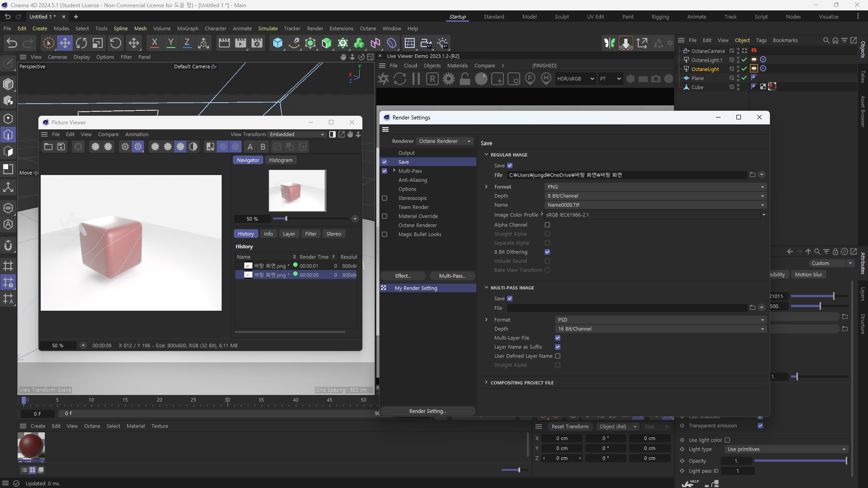Screen dimensions: 868x488
Task: Toggle Regular Image Save checkbox
Action: click(x=510, y=166)
